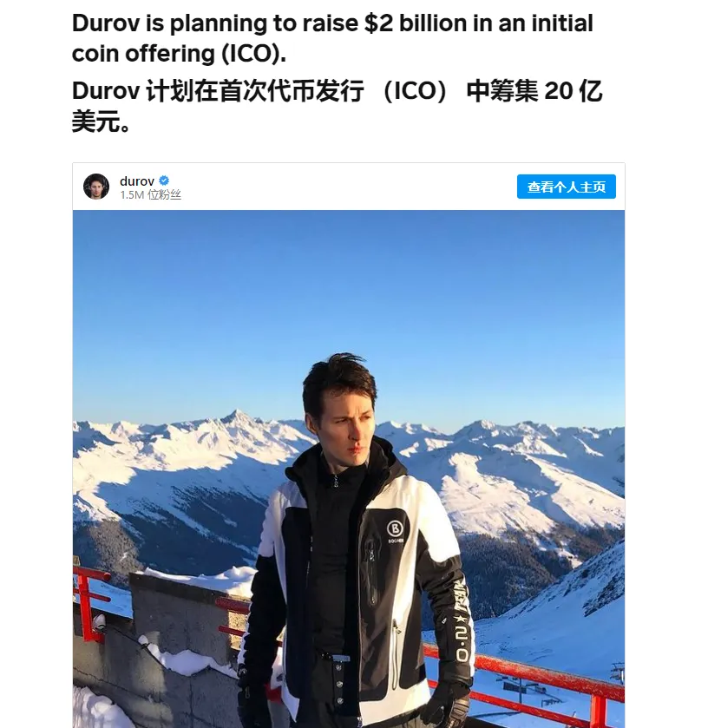The width and height of the screenshot is (708, 728).
Task: Click the man's face in the photo
Action: click(349, 423)
